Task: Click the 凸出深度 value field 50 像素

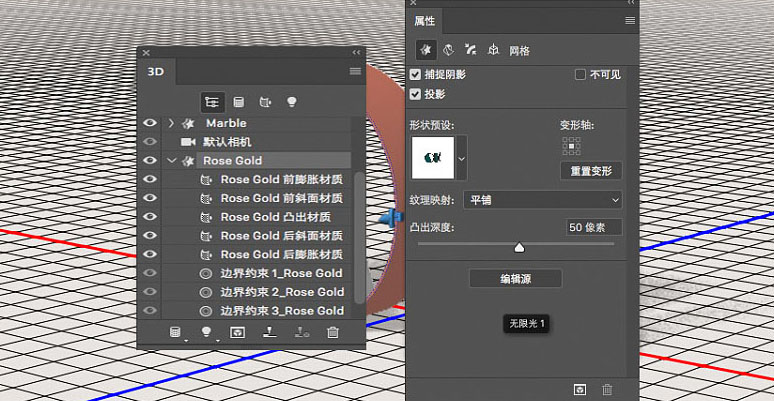Action: [x=594, y=227]
